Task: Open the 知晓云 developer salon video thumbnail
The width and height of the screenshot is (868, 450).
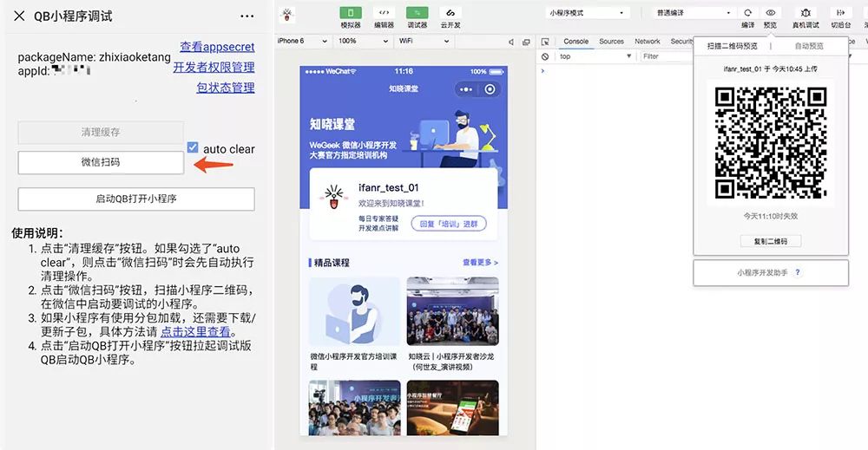Action: pyautogui.click(x=452, y=311)
